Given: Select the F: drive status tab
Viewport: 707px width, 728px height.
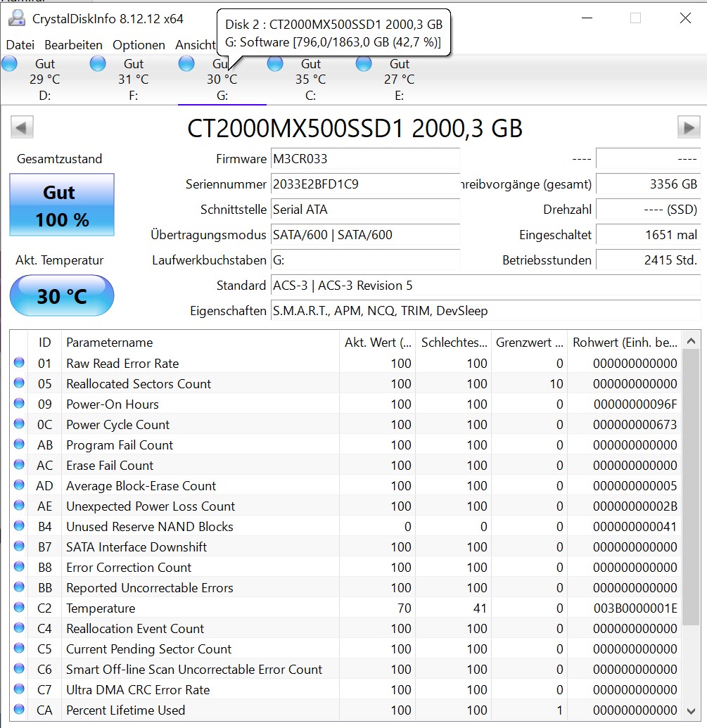Looking at the screenshot, I should coord(133,79).
